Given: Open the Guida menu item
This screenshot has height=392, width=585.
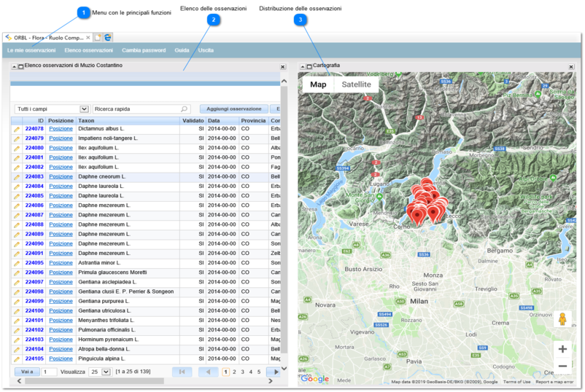Looking at the screenshot, I should (182, 50).
